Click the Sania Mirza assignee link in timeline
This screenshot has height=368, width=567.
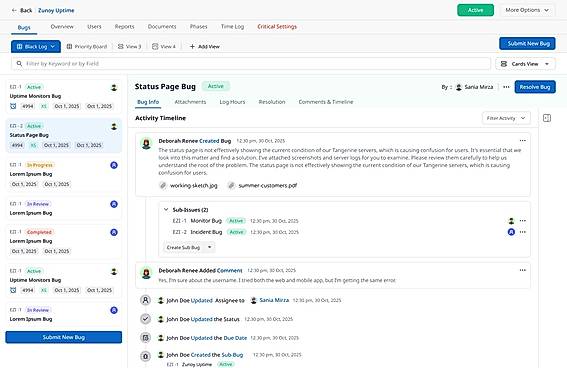point(274,300)
